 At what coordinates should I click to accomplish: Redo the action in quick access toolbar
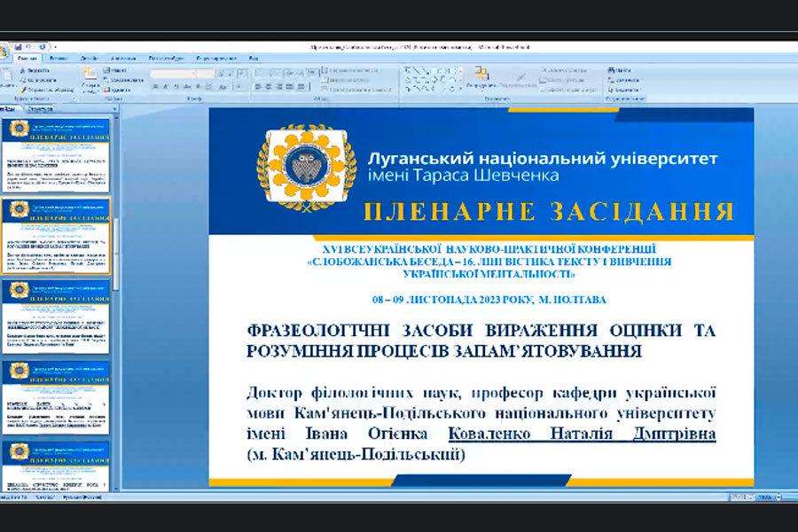[x=43, y=47]
